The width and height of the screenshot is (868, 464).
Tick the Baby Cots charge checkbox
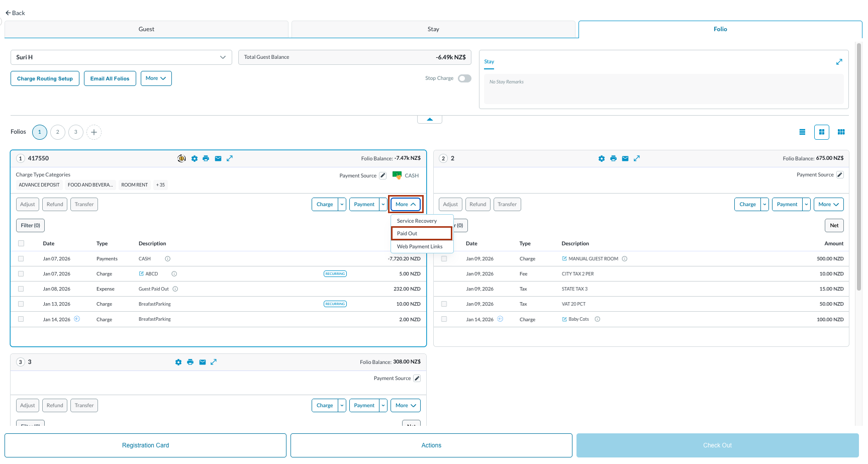pos(444,319)
